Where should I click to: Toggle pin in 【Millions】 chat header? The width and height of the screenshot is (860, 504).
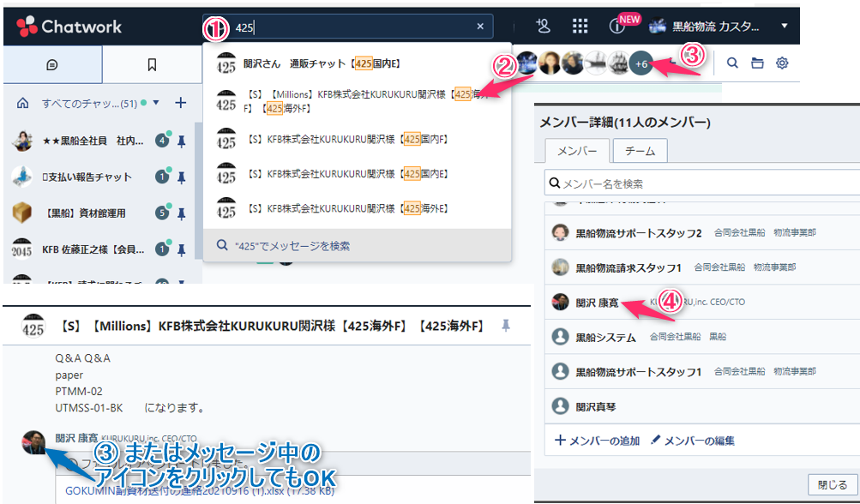pos(506,327)
